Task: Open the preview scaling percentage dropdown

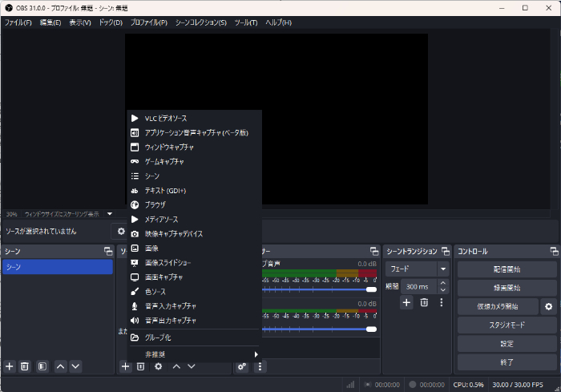Action: point(110,214)
